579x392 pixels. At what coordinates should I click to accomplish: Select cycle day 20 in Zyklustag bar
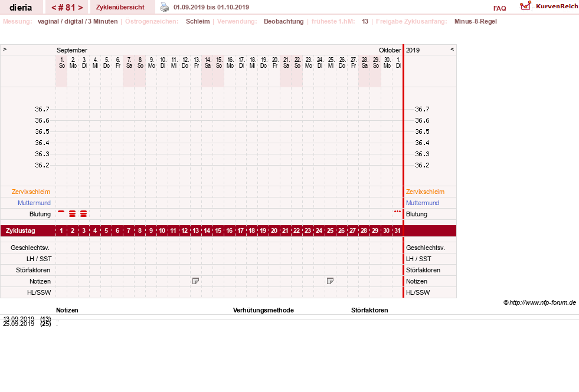tap(274, 230)
